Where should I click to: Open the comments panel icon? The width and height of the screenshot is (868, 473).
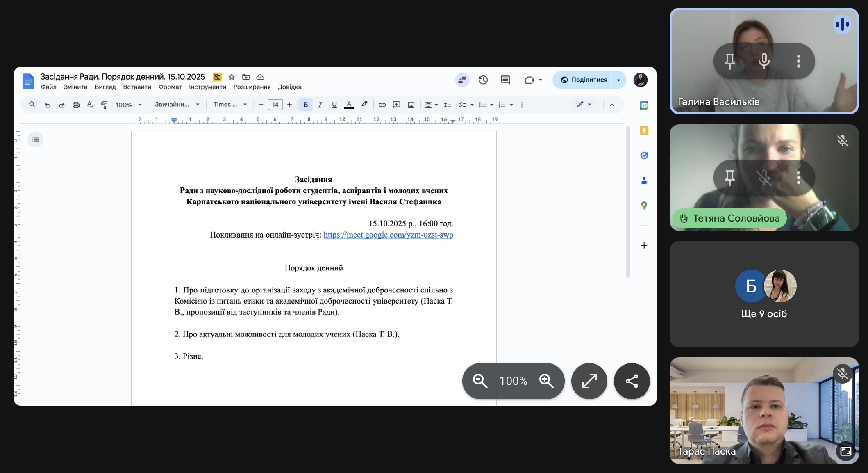coord(505,80)
